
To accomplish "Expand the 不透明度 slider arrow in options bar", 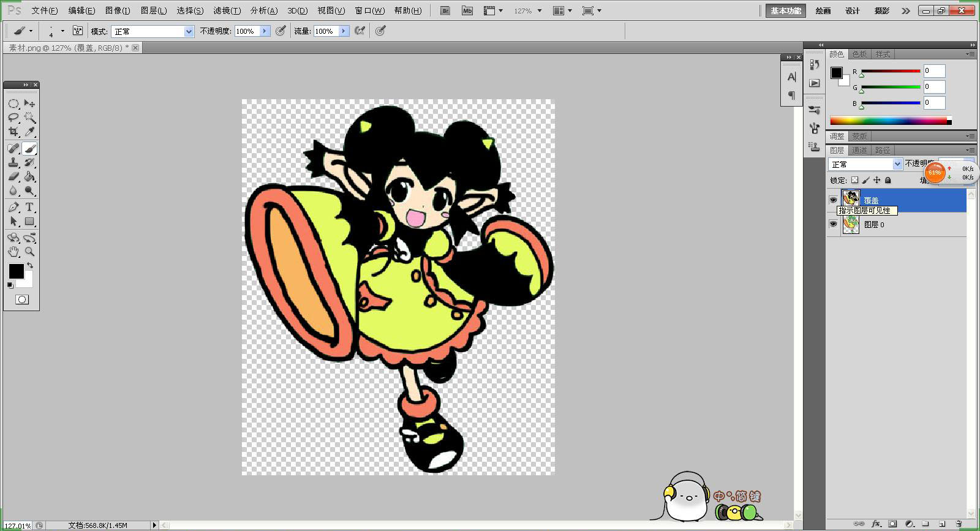I will point(265,31).
